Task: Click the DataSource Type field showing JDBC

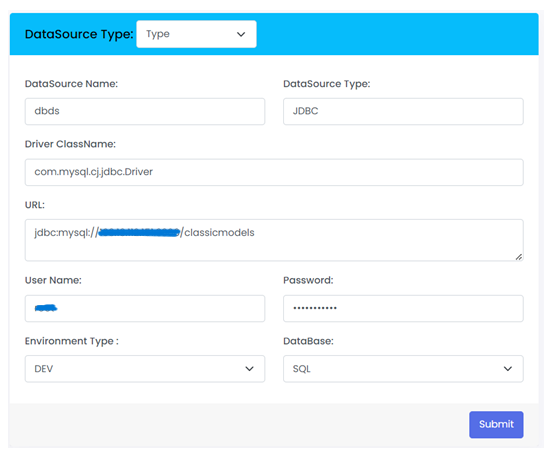Action: [x=403, y=111]
